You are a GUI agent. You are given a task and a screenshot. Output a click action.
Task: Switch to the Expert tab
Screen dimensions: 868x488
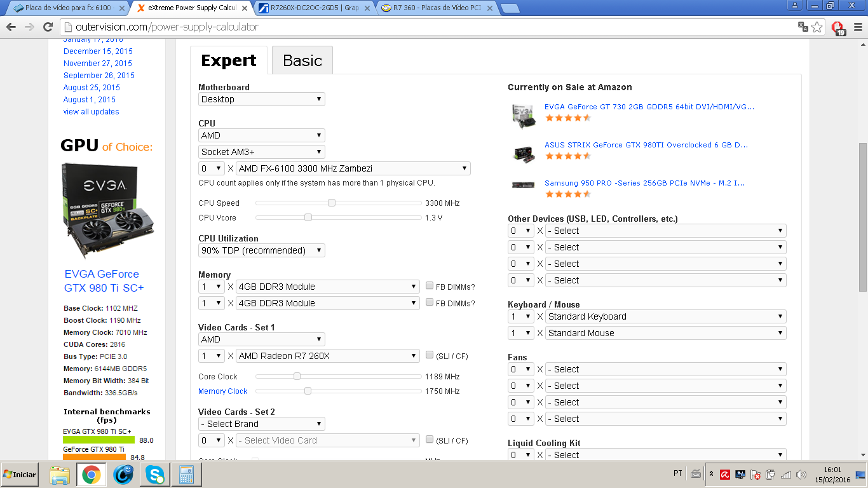click(x=229, y=60)
